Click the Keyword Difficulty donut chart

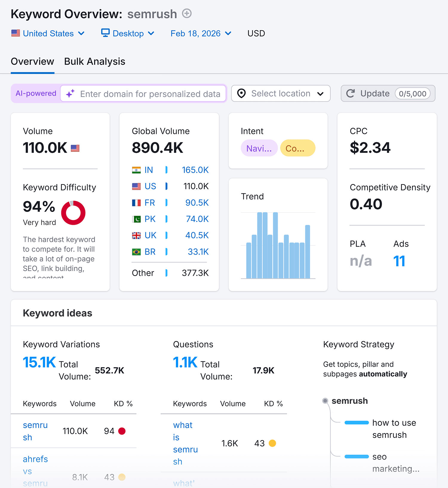tap(73, 213)
